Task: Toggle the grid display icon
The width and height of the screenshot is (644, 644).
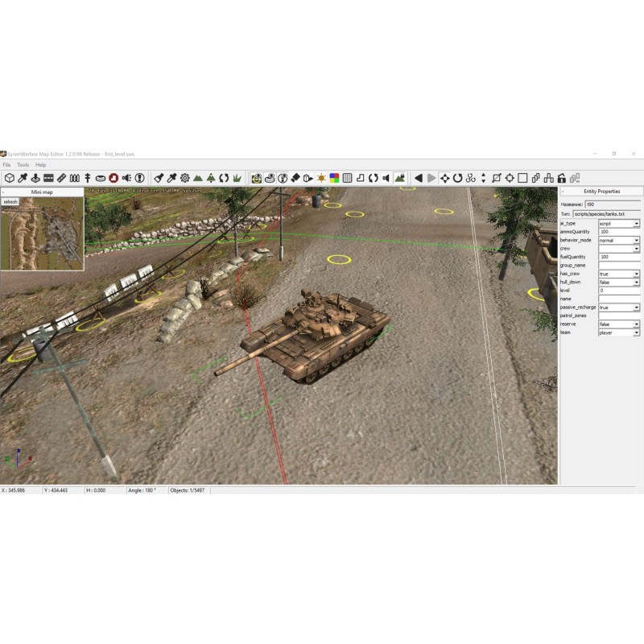Action: pyautogui.click(x=347, y=178)
